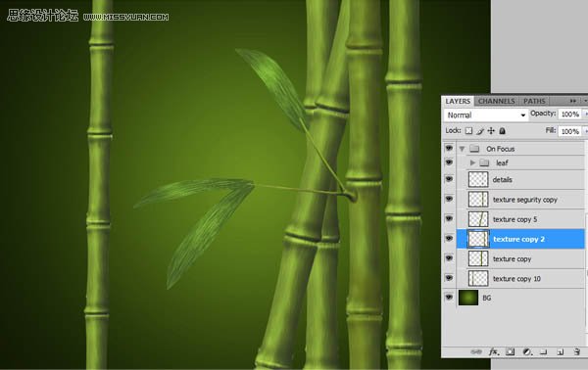Hide the texture copy 10 layer
Viewport: 588px width, 370px height.
(x=449, y=278)
